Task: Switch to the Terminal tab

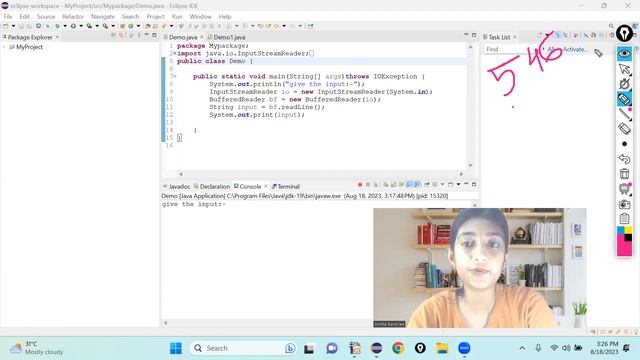Action: click(x=285, y=187)
